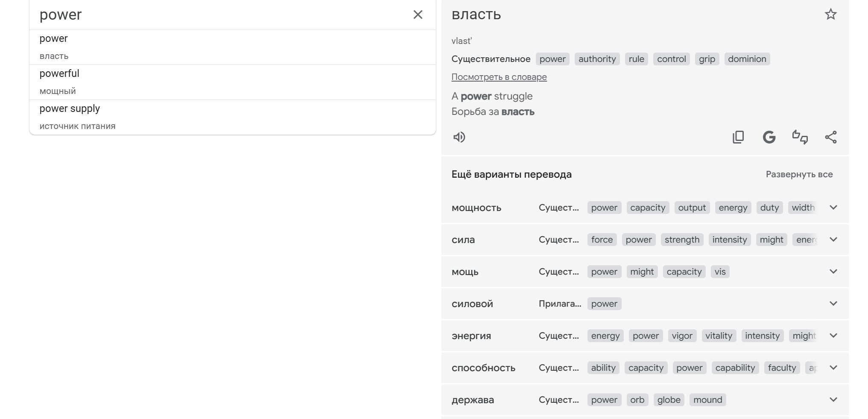Expand the силовой translation row
The height and width of the screenshot is (419, 868).
pos(833,304)
